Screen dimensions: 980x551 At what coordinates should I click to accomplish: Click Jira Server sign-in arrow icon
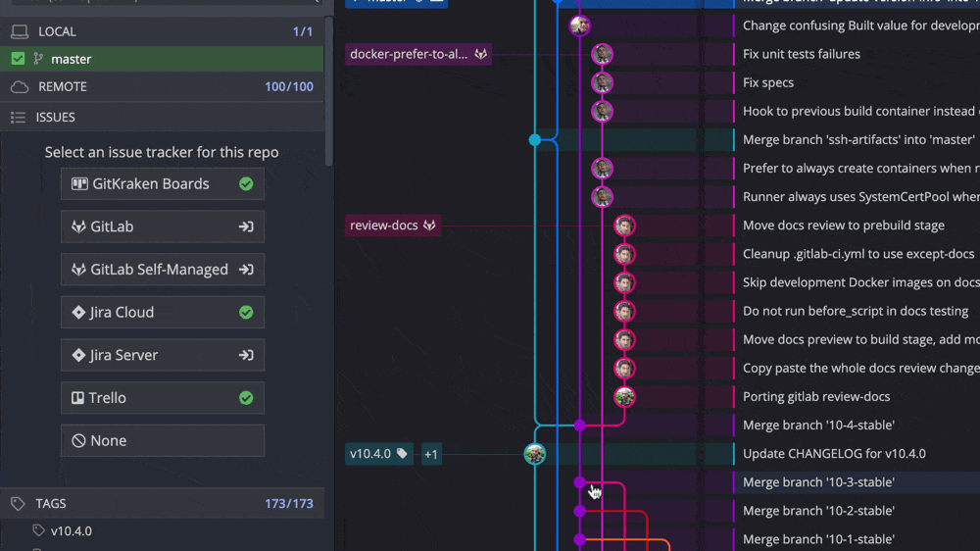pos(246,355)
